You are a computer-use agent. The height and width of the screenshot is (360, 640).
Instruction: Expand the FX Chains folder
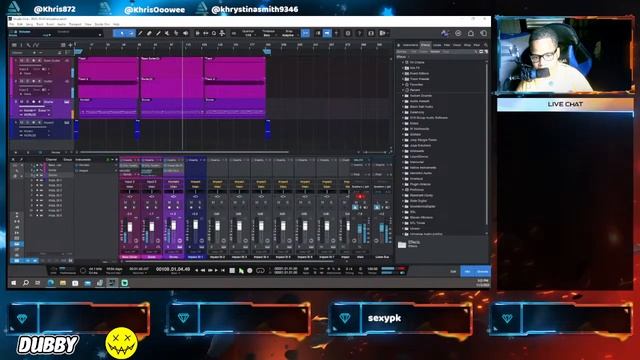[x=402, y=62]
